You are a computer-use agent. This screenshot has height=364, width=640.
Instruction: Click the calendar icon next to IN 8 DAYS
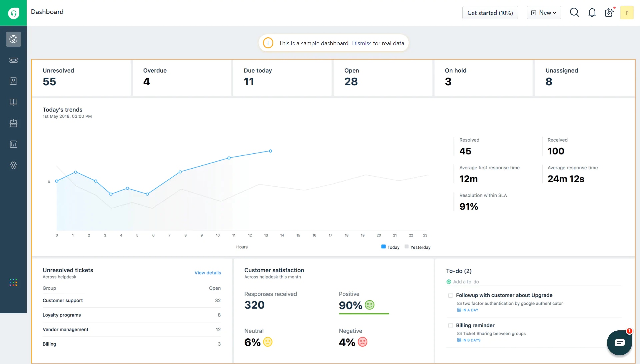tap(459, 340)
